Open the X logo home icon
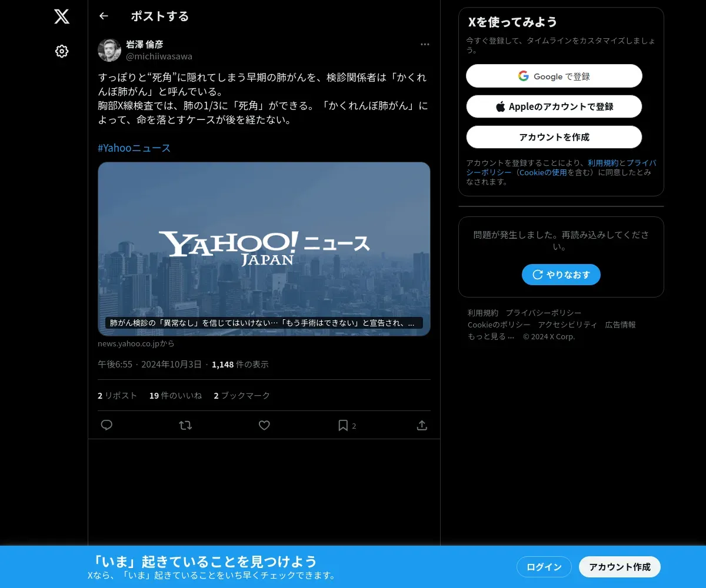The image size is (706, 588). [x=62, y=16]
